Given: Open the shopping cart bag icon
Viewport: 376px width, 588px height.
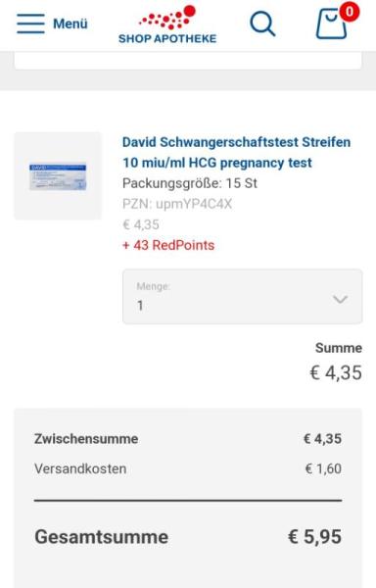Looking at the screenshot, I should click(x=331, y=24).
